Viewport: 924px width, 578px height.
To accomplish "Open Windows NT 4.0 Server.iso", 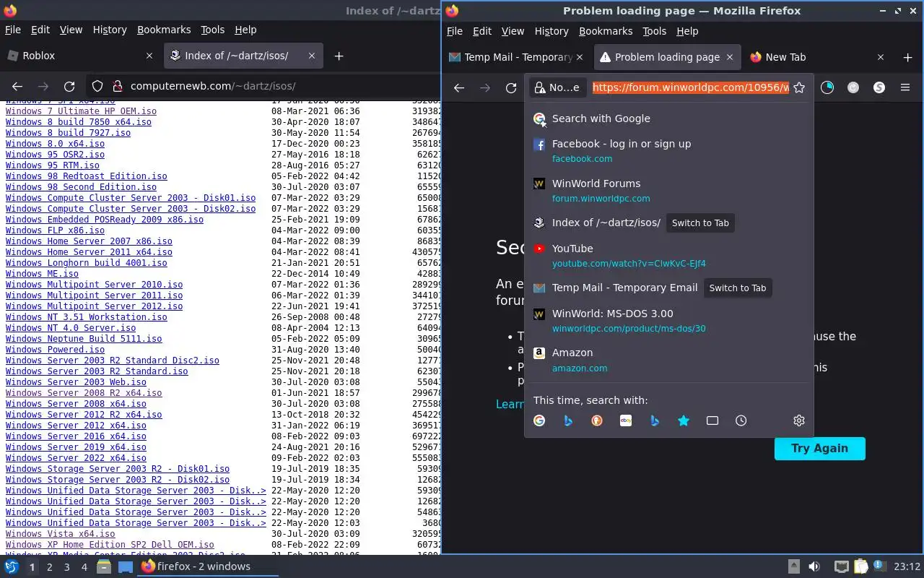I will pyautogui.click(x=71, y=328).
